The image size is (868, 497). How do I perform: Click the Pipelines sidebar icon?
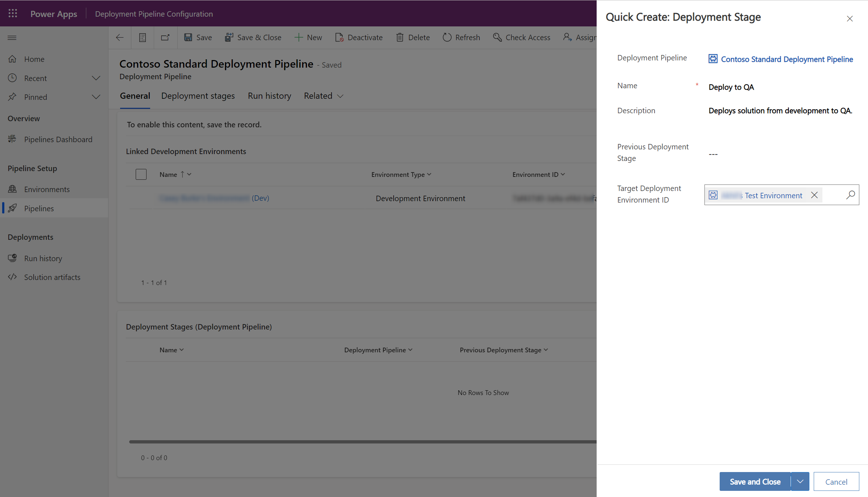point(13,208)
